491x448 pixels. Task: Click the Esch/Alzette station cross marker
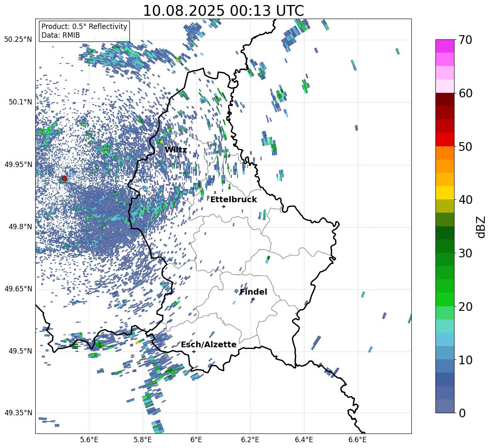point(194,351)
